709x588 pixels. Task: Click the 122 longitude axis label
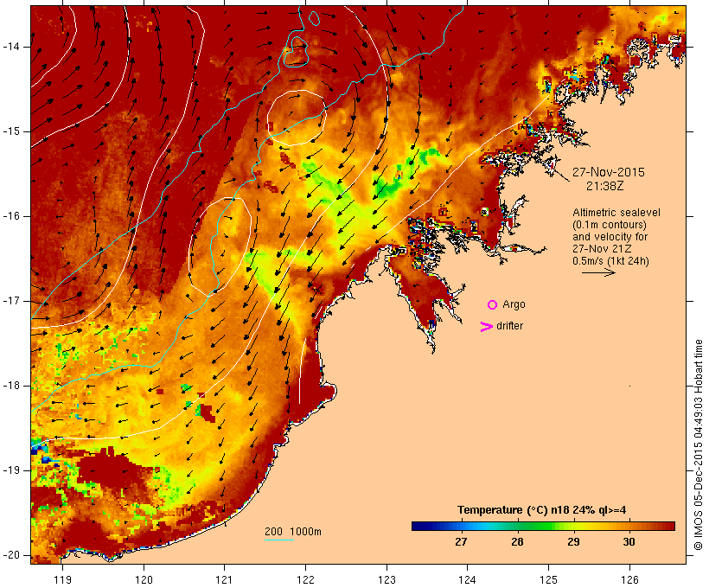[x=306, y=579]
